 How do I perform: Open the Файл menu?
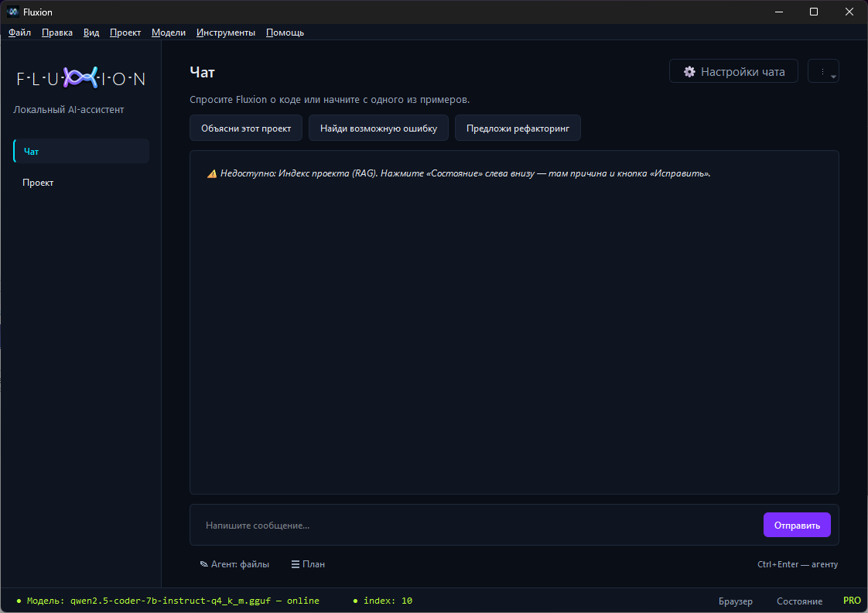19,32
